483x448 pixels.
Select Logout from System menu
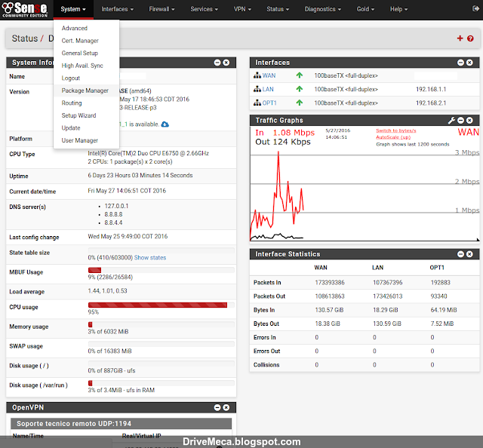click(86, 78)
